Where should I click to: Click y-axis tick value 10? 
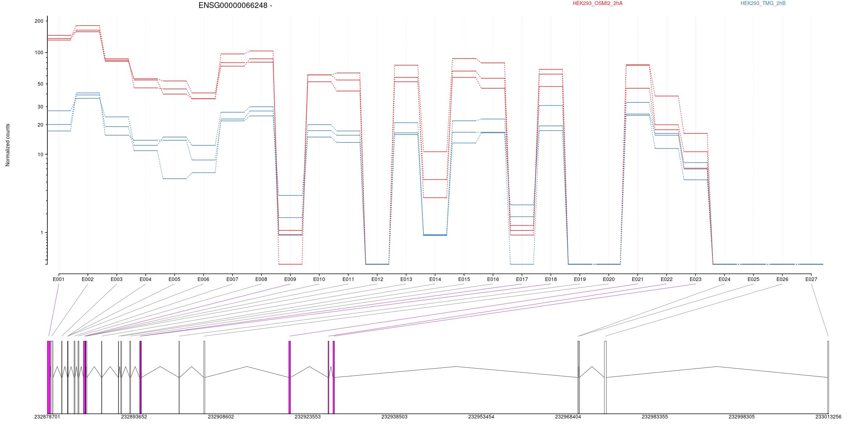pos(40,154)
